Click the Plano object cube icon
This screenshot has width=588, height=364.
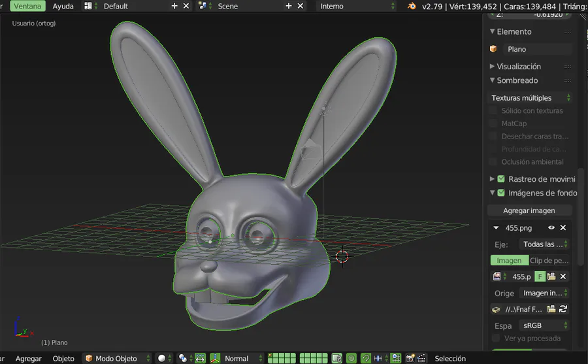pyautogui.click(x=493, y=49)
